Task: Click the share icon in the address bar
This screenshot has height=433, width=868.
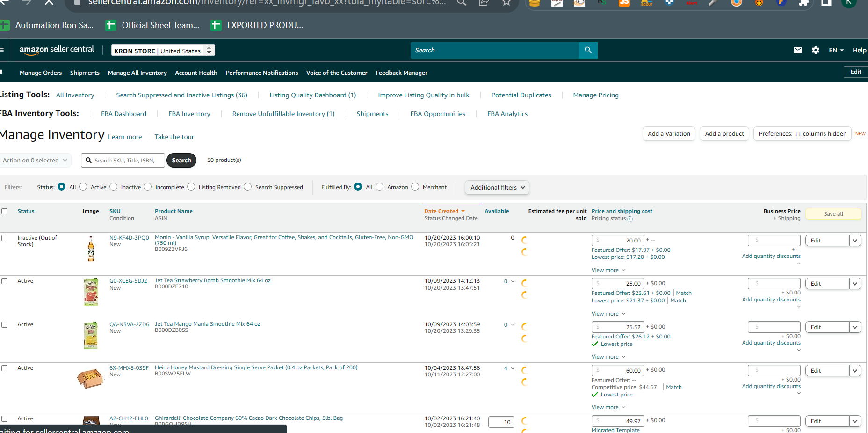Action: coord(484,2)
